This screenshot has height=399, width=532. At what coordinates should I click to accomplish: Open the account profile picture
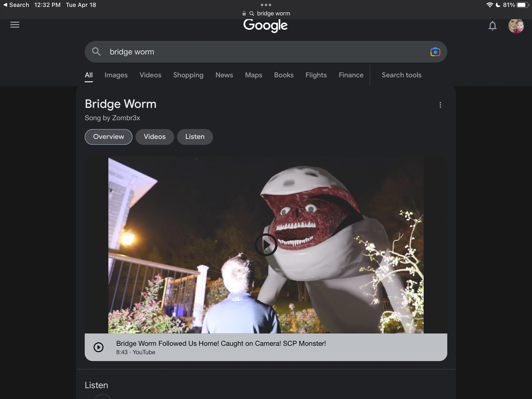click(516, 26)
